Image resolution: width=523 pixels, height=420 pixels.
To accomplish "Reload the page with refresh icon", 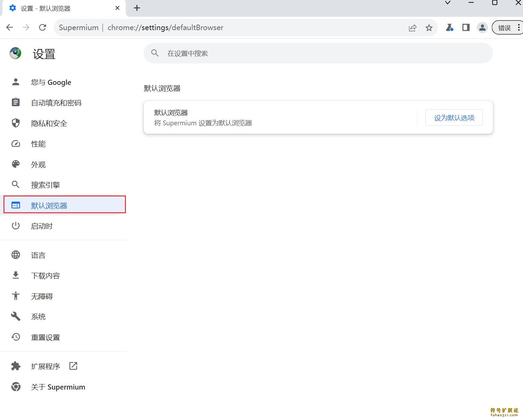I will [42, 27].
